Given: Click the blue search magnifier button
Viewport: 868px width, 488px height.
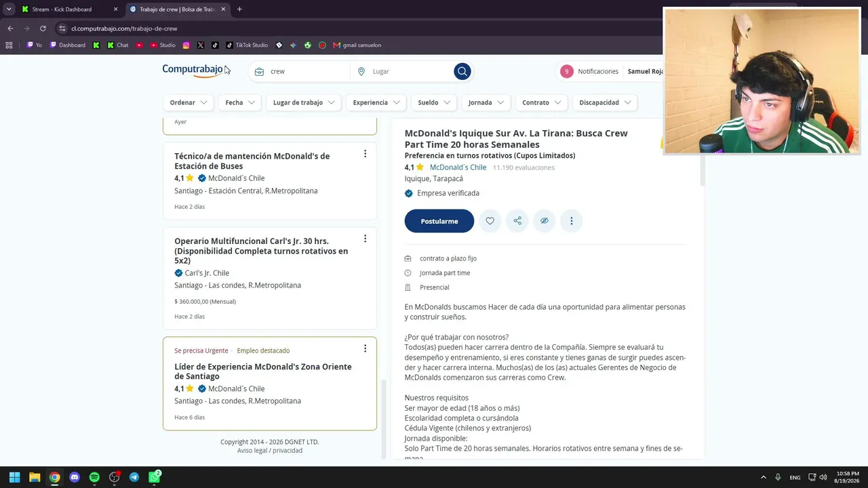Looking at the screenshot, I should [x=462, y=71].
